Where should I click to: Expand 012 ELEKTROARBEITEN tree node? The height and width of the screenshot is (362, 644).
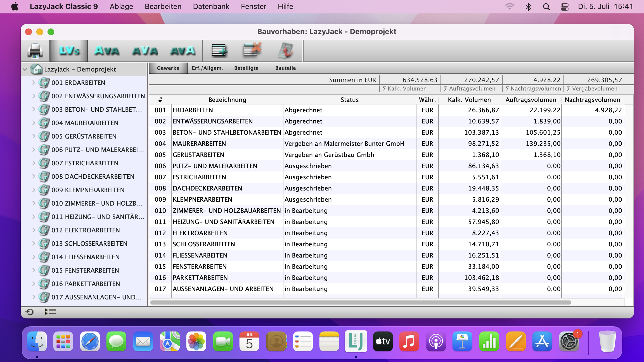coord(34,230)
